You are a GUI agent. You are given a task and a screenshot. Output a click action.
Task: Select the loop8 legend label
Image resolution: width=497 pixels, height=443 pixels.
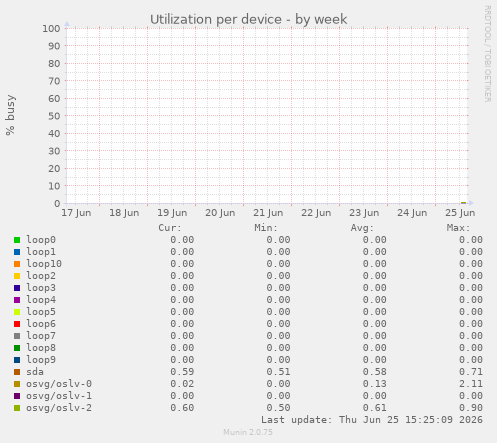[41, 348]
